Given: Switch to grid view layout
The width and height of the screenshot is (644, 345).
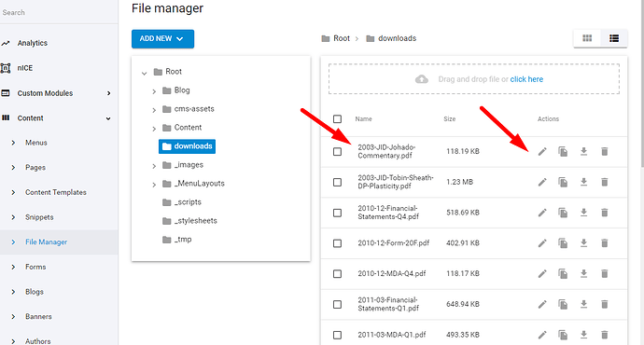Looking at the screenshot, I should point(587,38).
